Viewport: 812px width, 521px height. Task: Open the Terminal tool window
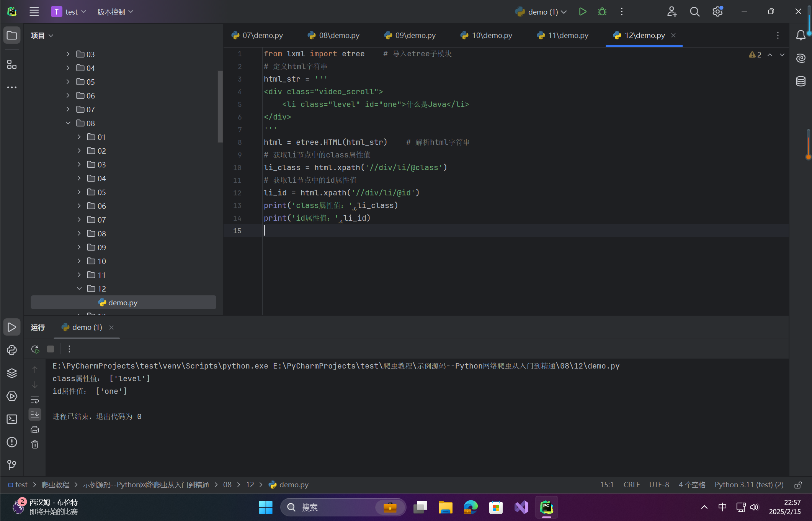tap(12, 419)
